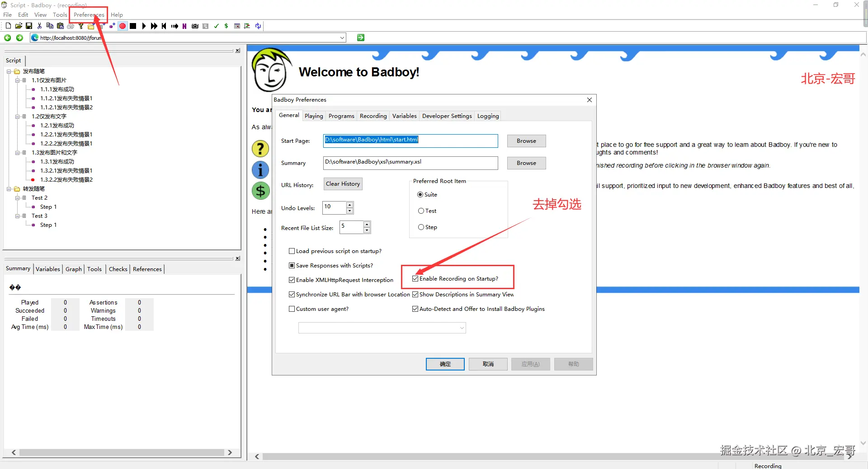Viewport: 868px width, 469px height.
Task: Click the green dollar variable icon in toolbar
Action: coord(226,26)
